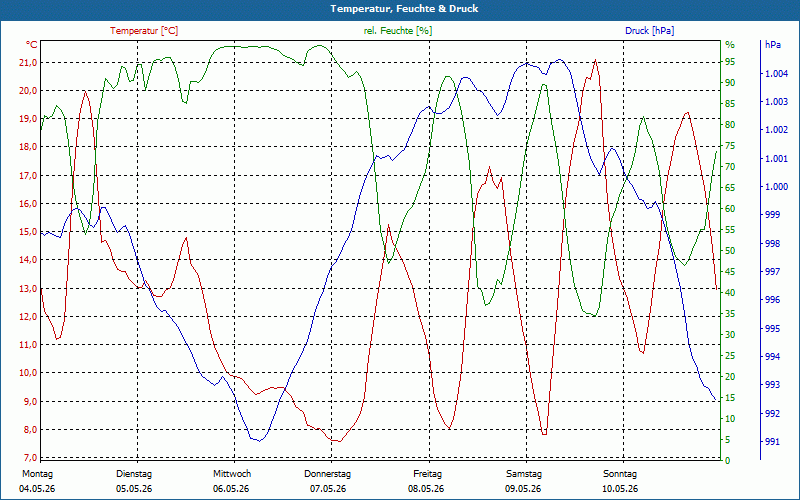Click the '995' pressure axis value
The height and width of the screenshot is (500, 800).
pyautogui.click(x=772, y=328)
